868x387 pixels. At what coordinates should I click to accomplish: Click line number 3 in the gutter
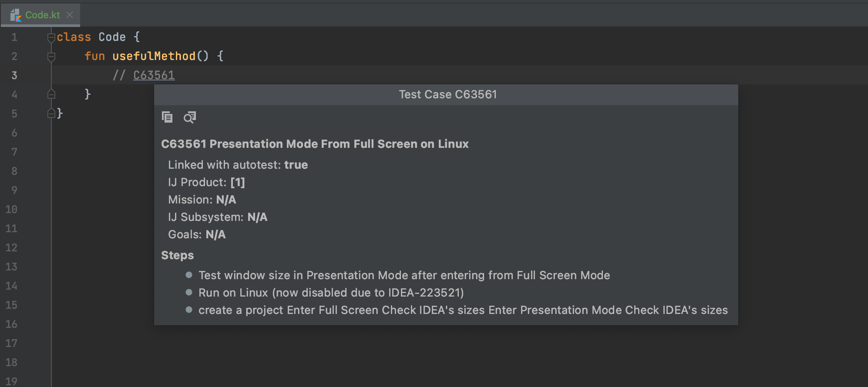(x=14, y=75)
